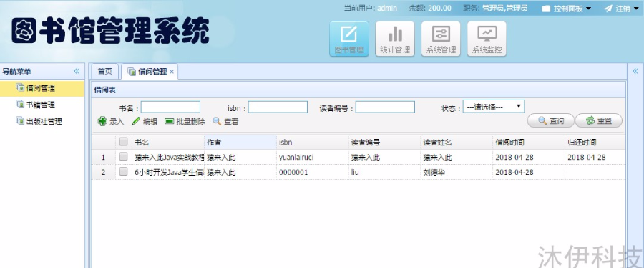Image resolution: width=644 pixels, height=268 pixels.
Task: Check row 1 checkbox for 猿来入此Java实战教程
Action: (123, 157)
